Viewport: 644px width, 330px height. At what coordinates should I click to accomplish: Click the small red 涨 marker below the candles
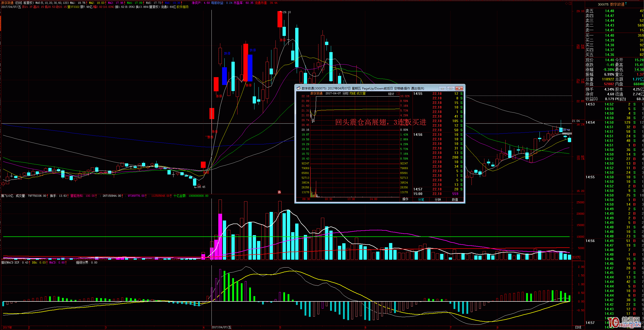pos(279,192)
